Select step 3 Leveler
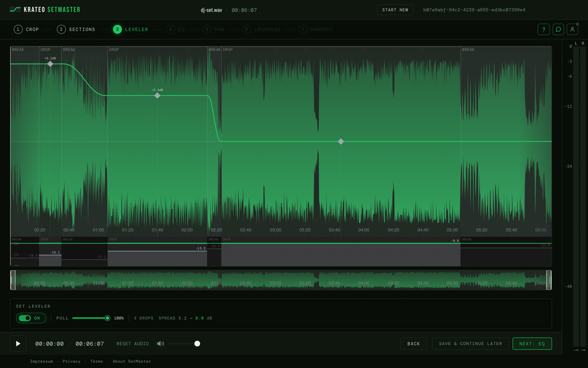This screenshot has height=368, width=588. pos(130,29)
